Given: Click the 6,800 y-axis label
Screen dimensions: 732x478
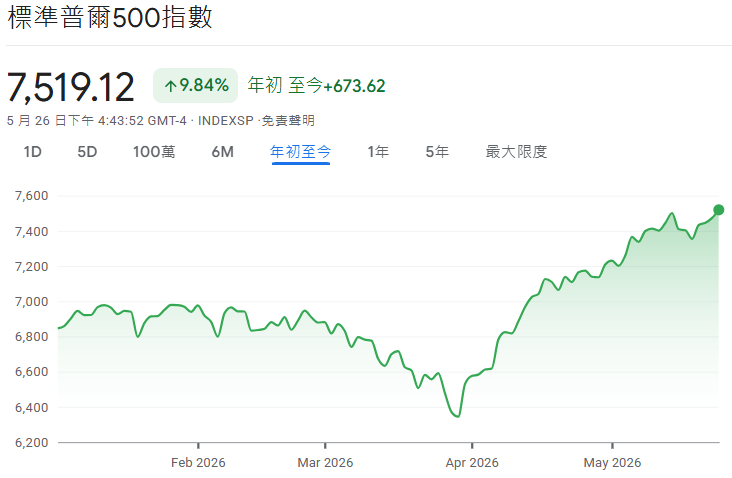Looking at the screenshot, I should click(32, 337).
